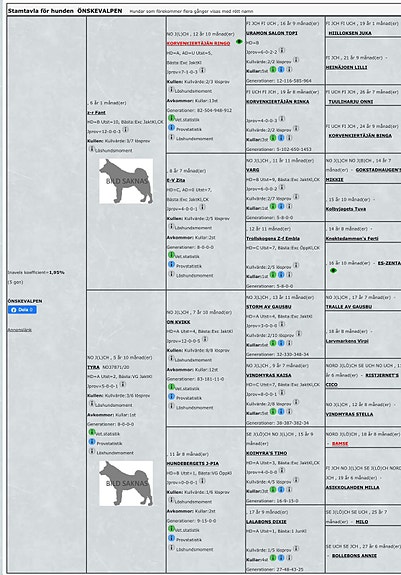
Task: Open the ON KVIKK dog link
Action: 179,322
